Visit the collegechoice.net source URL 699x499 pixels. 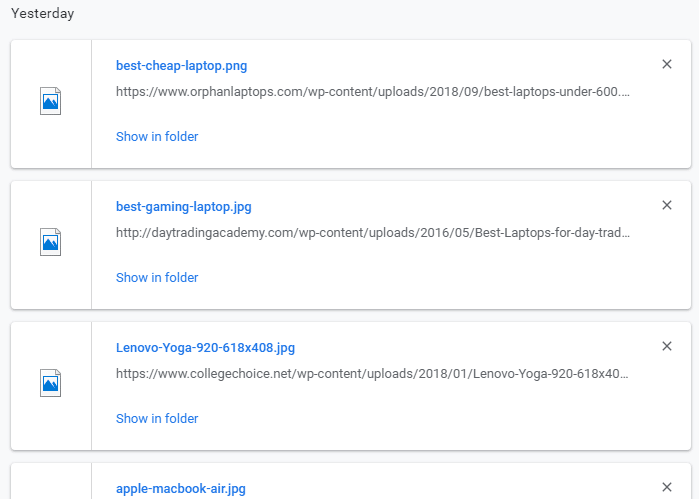click(372, 374)
